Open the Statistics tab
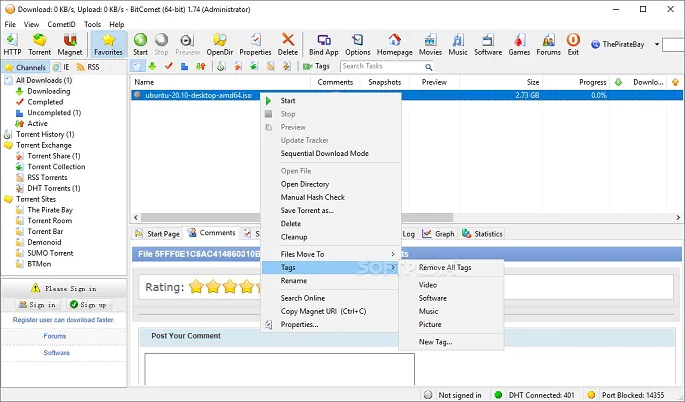Screen dimensions: 685x402 pos(482,234)
